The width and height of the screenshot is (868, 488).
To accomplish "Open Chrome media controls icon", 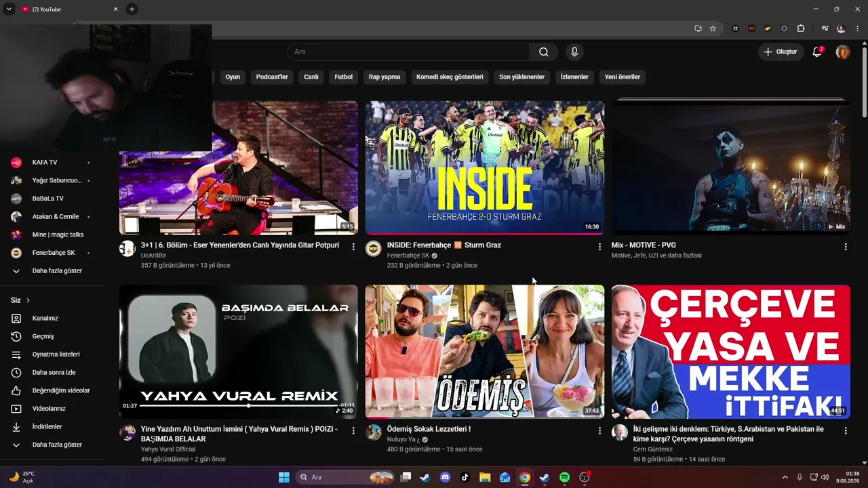I will coord(825,28).
